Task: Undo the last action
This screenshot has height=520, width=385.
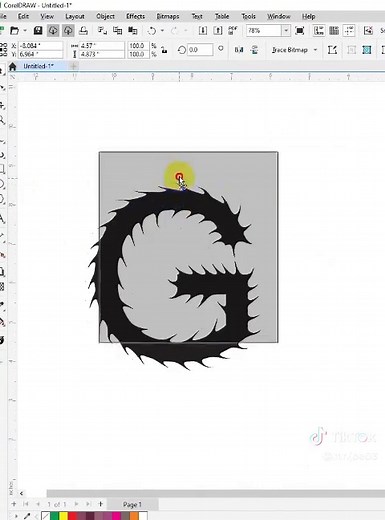Action: (152, 31)
